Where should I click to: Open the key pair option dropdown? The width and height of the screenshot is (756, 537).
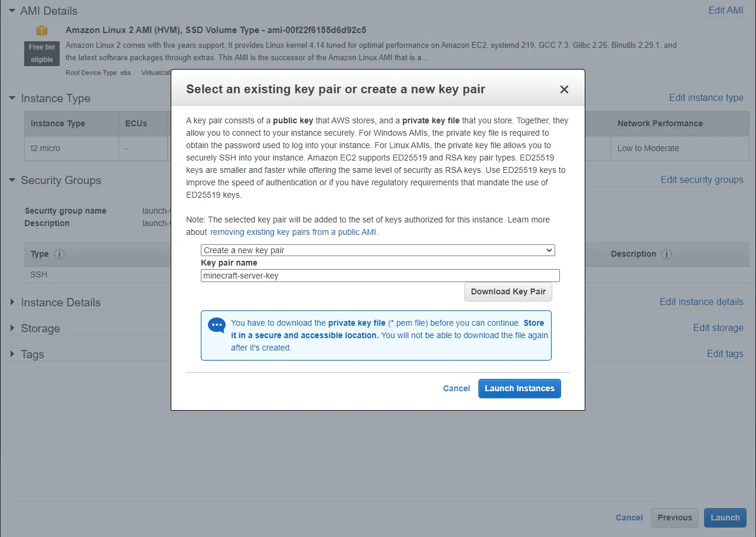[x=378, y=250]
